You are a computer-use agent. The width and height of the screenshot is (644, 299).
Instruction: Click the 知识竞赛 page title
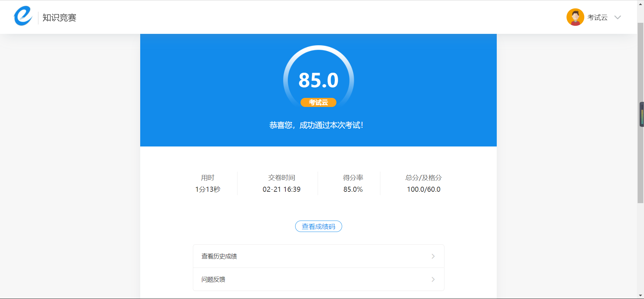click(59, 17)
